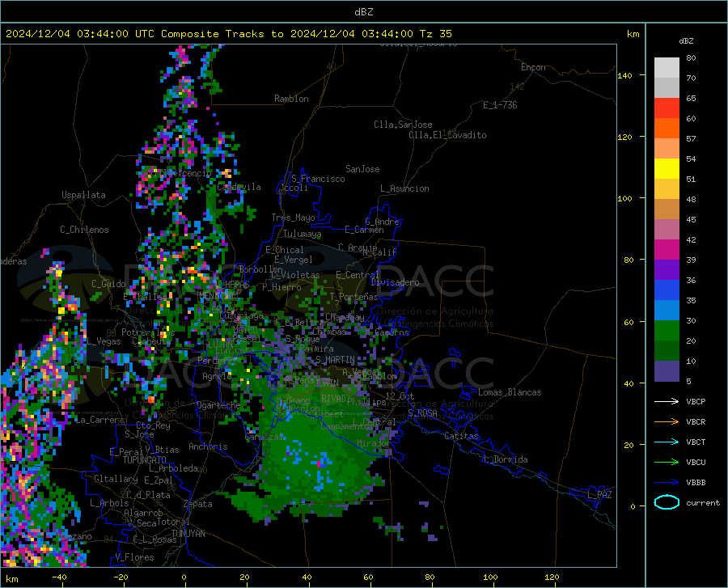This screenshot has width=728, height=588.
Task: Click the Ramblon label near the top
Action: click(291, 99)
